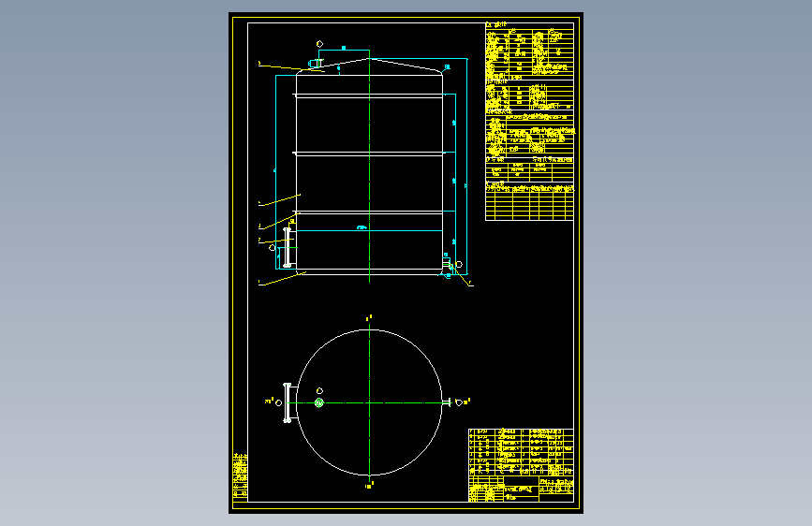Click the title block at bottom right
The width and height of the screenshot is (812, 526).
click(x=521, y=465)
